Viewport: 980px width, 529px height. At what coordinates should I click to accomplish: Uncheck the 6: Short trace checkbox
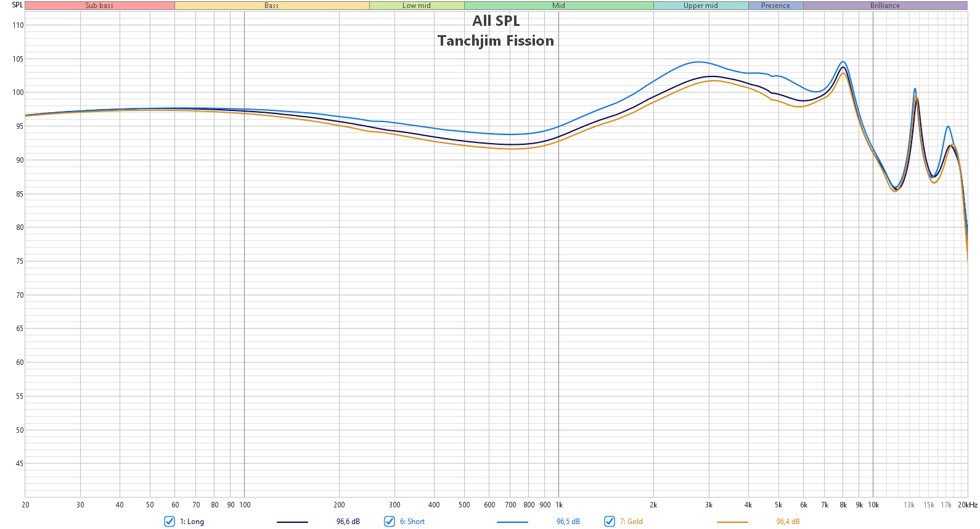[390, 522]
